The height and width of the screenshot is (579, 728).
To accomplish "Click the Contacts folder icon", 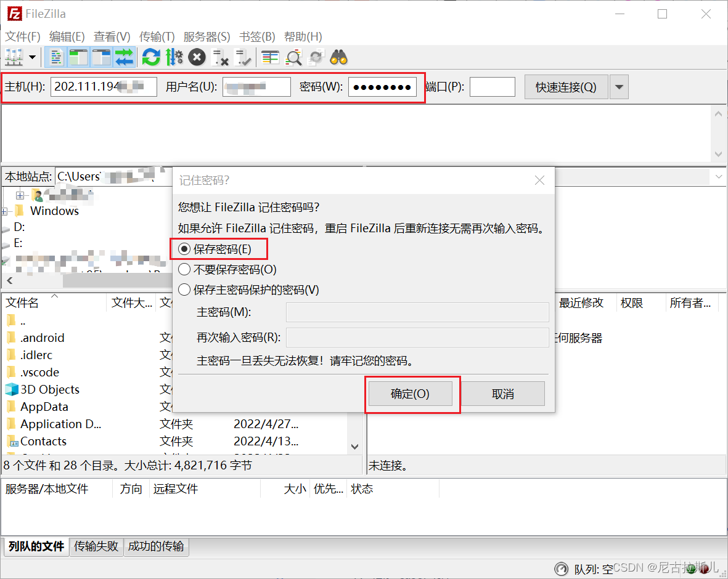I will [x=12, y=441].
